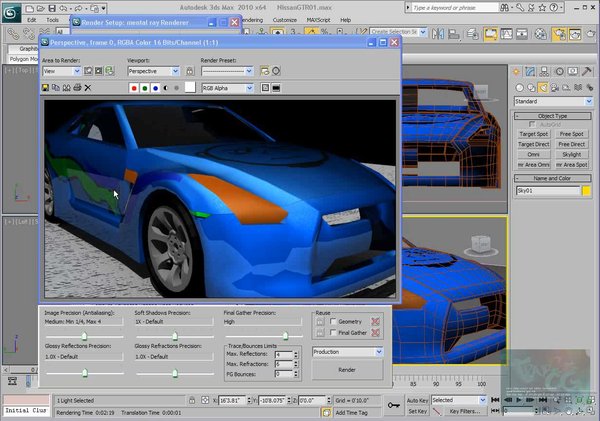Check the Final Gather reuse checkbox
This screenshot has height=421, width=600.
point(333,333)
